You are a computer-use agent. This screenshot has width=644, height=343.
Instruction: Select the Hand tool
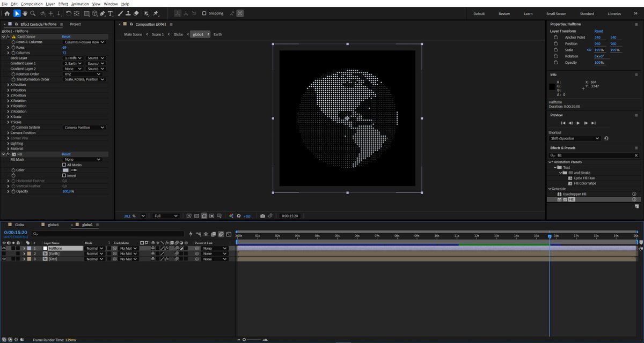[x=25, y=13]
